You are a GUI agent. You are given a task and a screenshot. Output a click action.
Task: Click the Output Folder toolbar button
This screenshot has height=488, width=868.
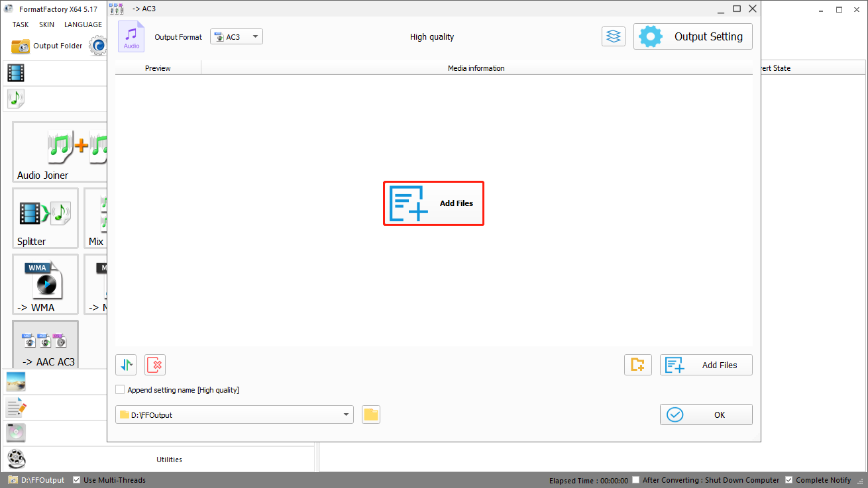(46, 46)
